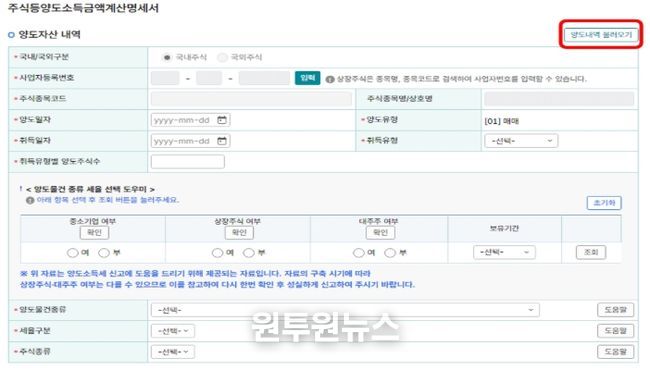Click 확인 under 상장주식 여부

(239, 232)
